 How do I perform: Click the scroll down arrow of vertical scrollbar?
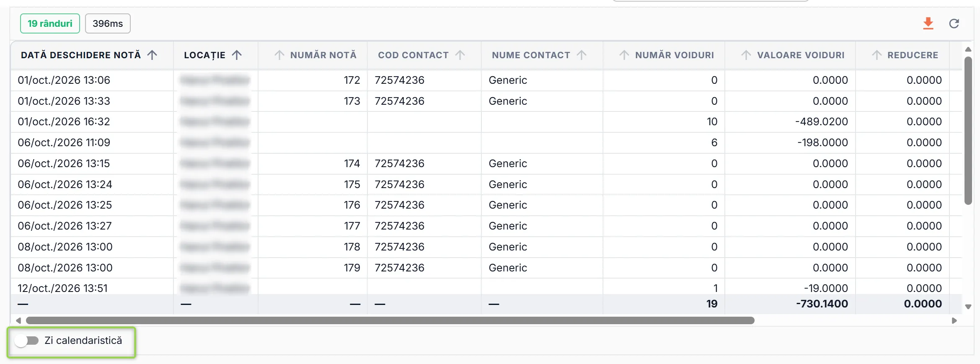tap(968, 307)
